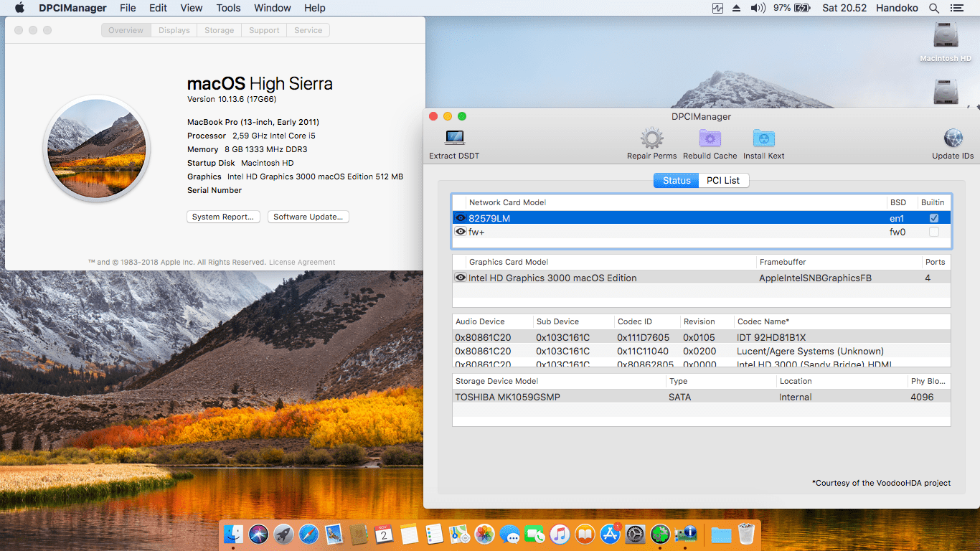Switch to the PCI List tab
The width and height of the screenshot is (980, 551).
[723, 180]
